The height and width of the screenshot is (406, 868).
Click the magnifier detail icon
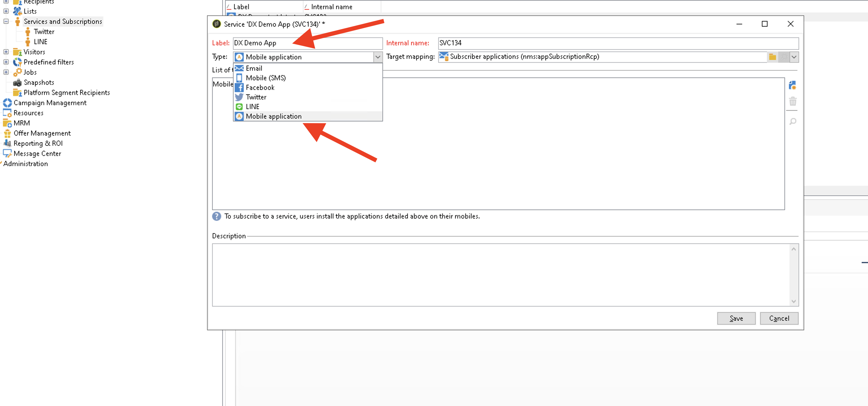pyautogui.click(x=793, y=121)
